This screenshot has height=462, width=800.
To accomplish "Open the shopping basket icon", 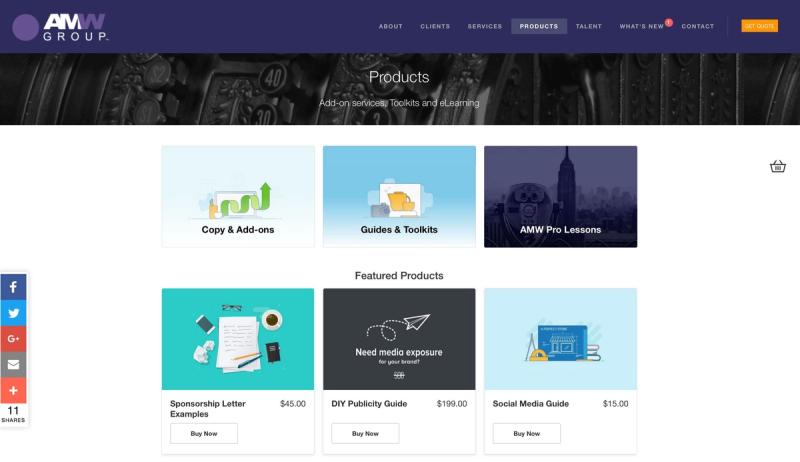I will pos(778,166).
